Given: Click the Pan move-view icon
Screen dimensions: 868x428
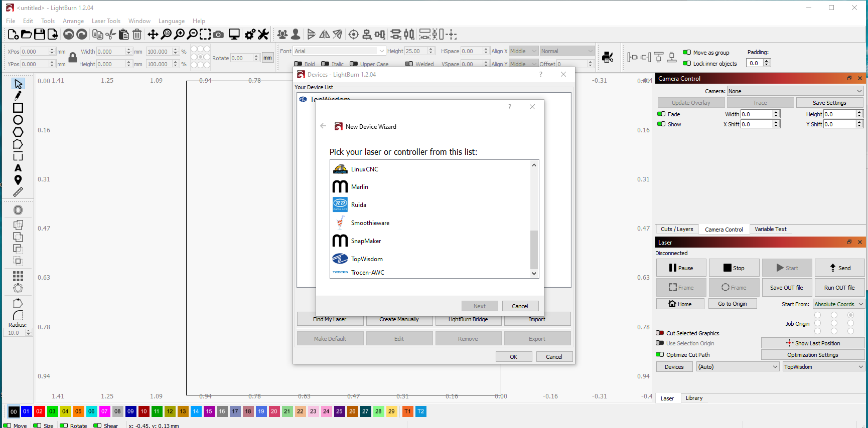Looking at the screenshot, I should (x=153, y=34).
